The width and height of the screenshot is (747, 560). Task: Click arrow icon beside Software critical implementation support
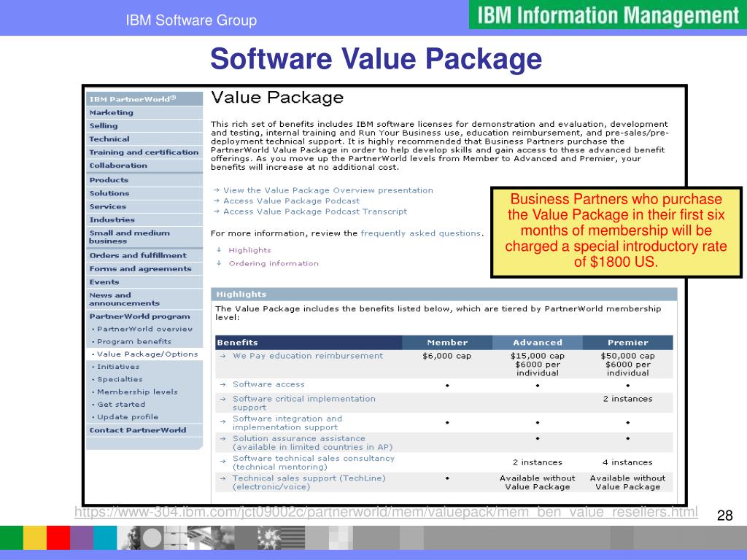[222, 399]
